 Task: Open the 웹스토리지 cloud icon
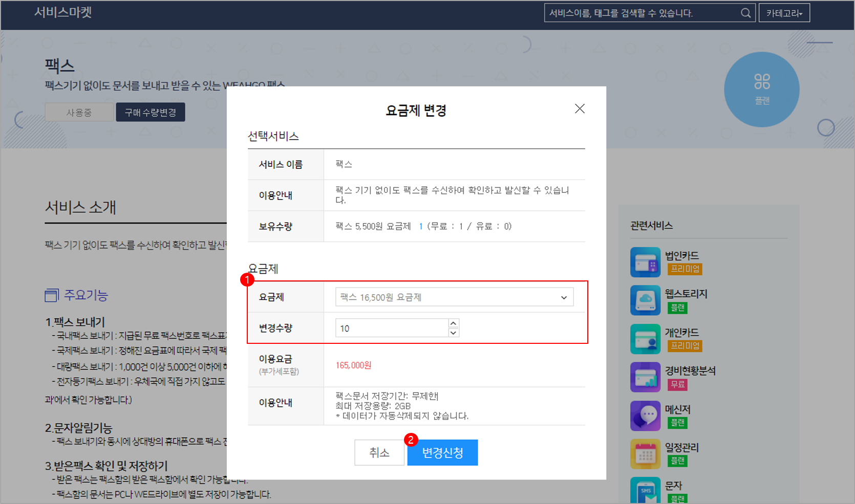pos(645,300)
